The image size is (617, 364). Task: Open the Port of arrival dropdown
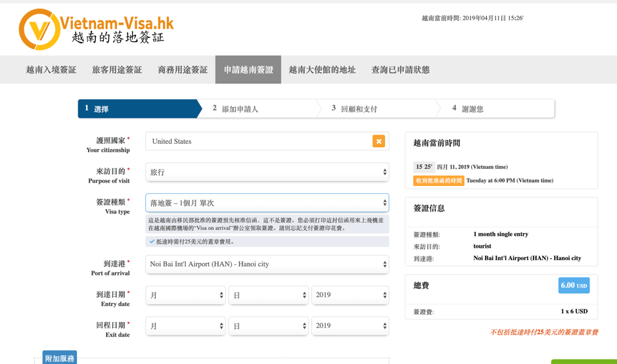[267, 264]
